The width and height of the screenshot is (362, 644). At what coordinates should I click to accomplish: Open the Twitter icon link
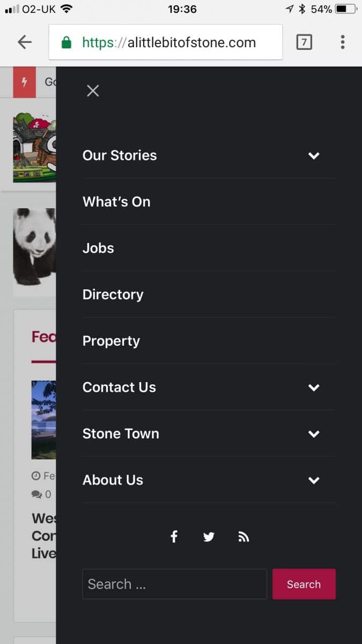point(209,537)
